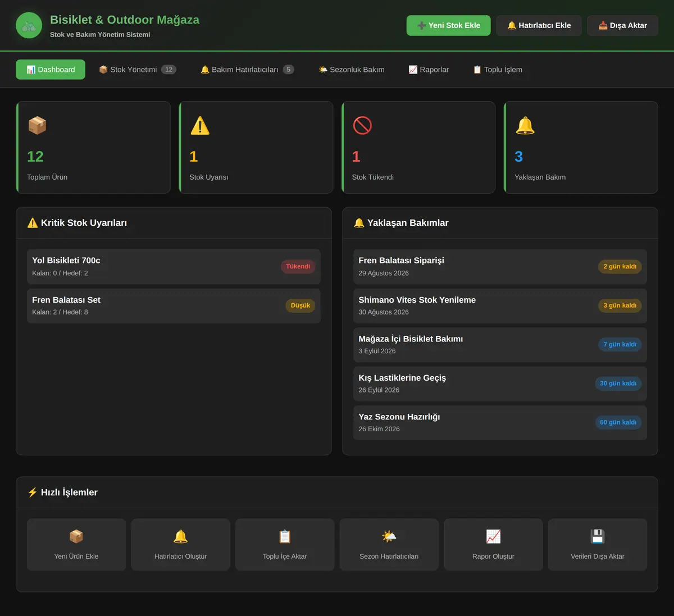Click the lightning icon beside Hızlı İşlemler heading
Viewport: 674px width, 616px height.
[33, 492]
